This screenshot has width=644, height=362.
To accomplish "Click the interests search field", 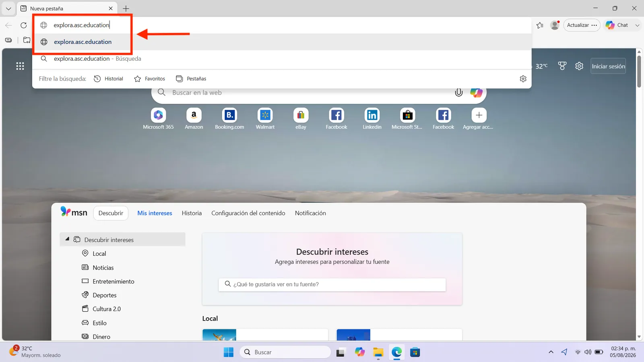I will [x=332, y=284].
